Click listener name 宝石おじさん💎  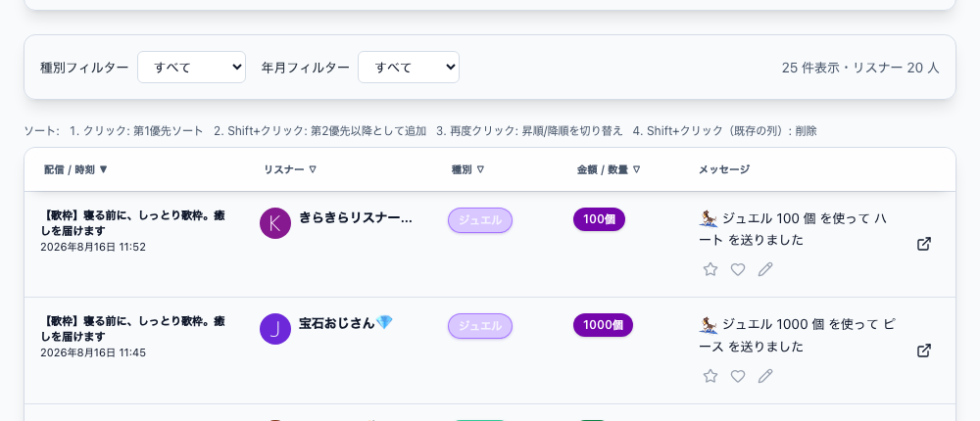tap(346, 323)
